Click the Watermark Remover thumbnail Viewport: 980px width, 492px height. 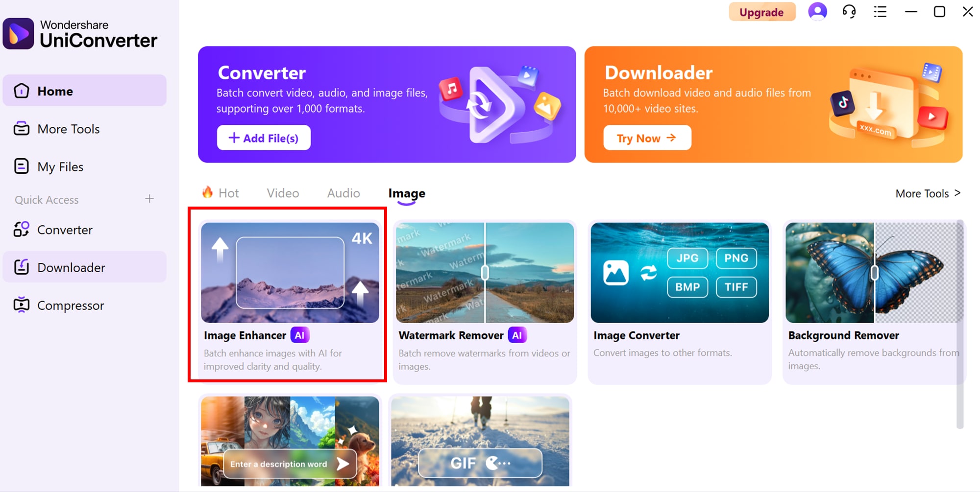point(485,273)
